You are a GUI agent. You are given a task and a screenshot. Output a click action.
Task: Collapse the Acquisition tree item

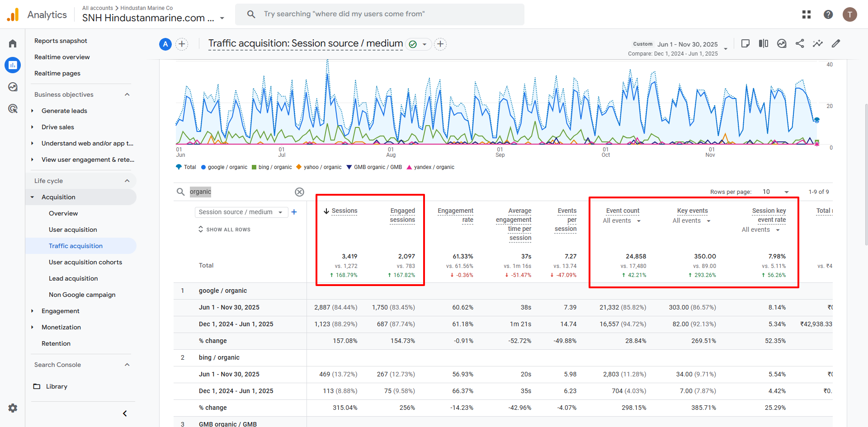(x=32, y=197)
